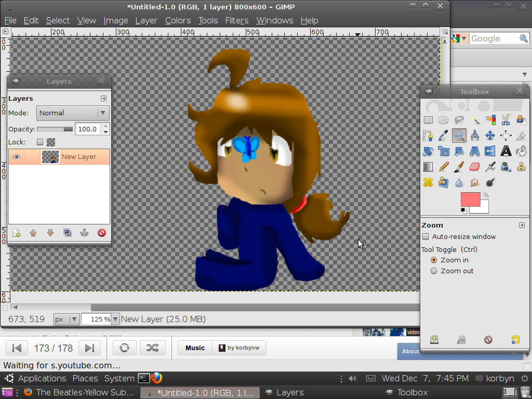The image size is (532, 399).
Task: Open the Colors menu
Action: [178, 20]
